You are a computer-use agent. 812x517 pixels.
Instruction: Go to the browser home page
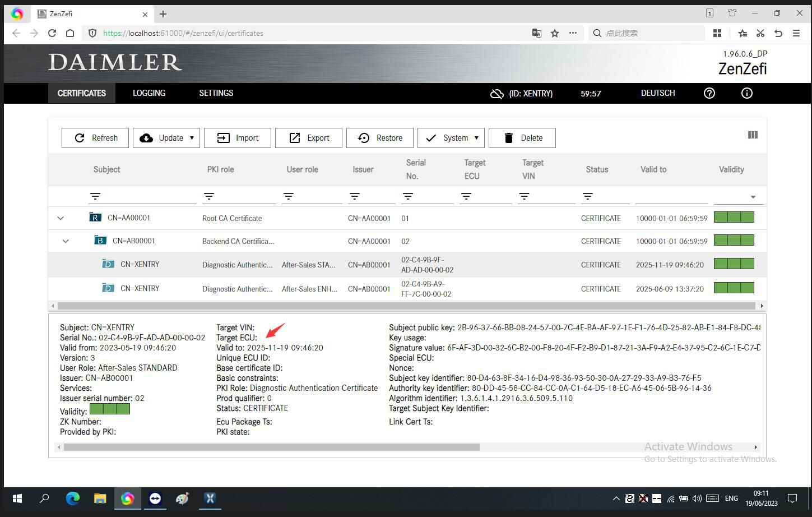tap(70, 33)
